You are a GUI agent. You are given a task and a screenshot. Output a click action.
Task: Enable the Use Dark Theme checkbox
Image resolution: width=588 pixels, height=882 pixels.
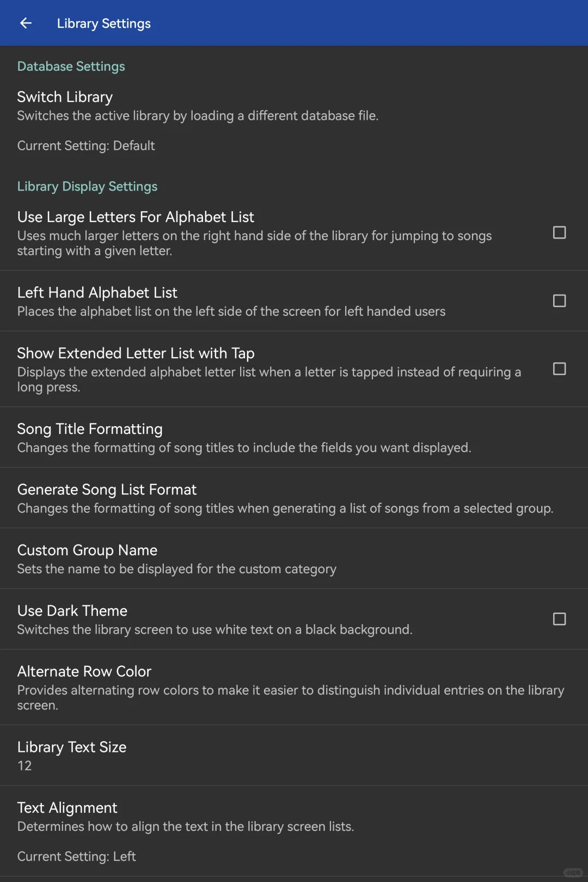(559, 619)
